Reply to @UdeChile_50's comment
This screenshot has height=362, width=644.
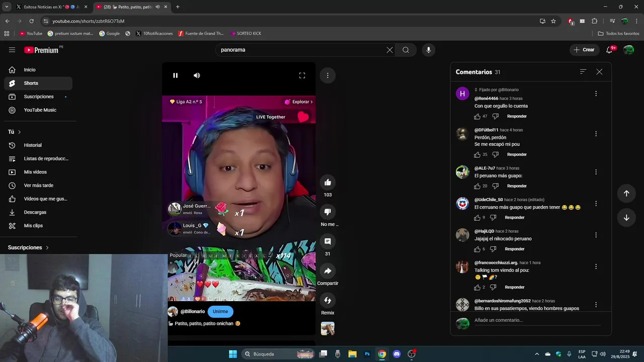coord(515,218)
